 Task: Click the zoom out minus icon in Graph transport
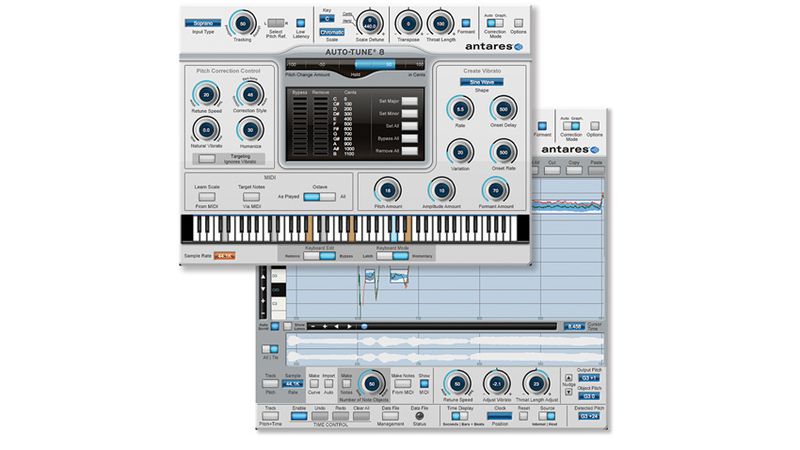313,326
